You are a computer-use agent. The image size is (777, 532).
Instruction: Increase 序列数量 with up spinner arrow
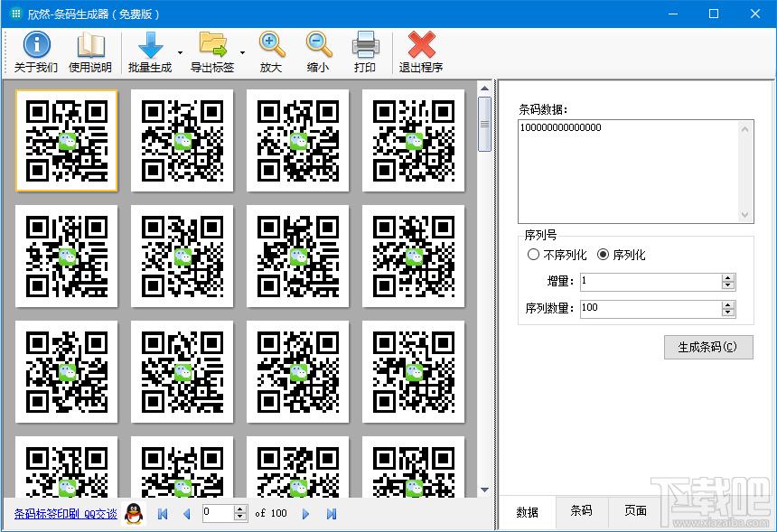tap(728, 305)
